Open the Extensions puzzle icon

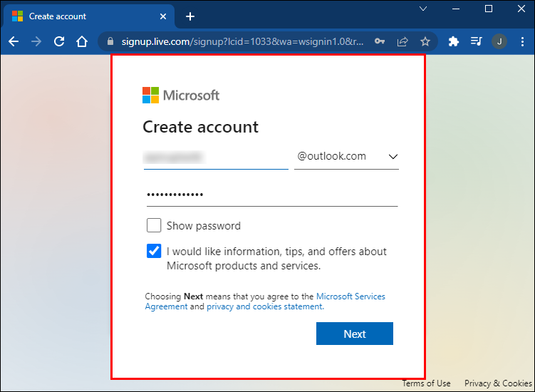pyautogui.click(x=454, y=41)
